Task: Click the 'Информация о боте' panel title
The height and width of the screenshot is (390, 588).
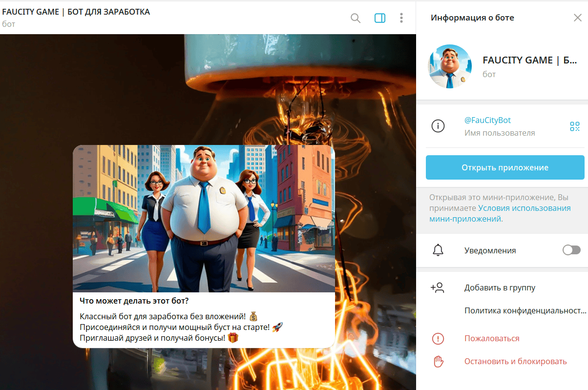Action: coord(472,18)
